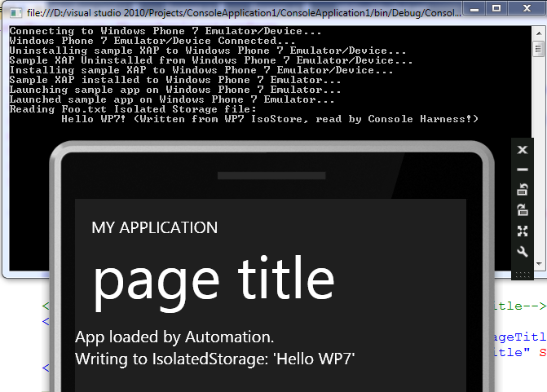Click 'Launching sample app' console line

tap(175, 90)
